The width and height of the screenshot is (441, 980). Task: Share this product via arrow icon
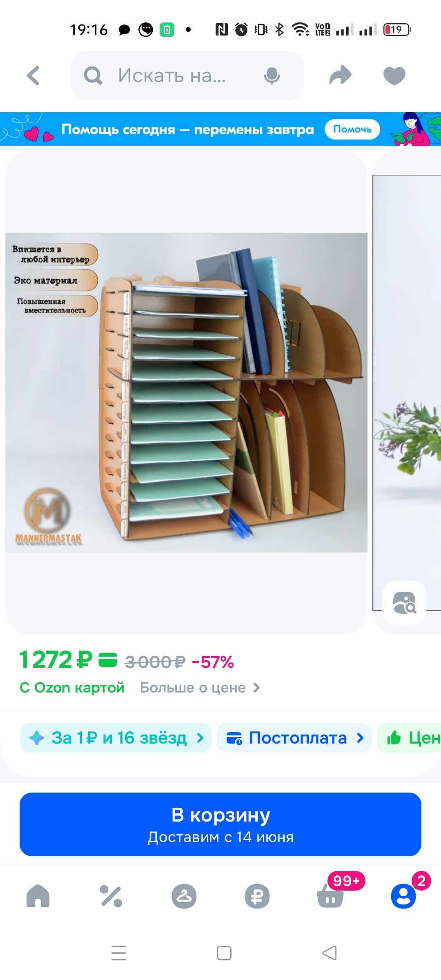[x=340, y=75]
